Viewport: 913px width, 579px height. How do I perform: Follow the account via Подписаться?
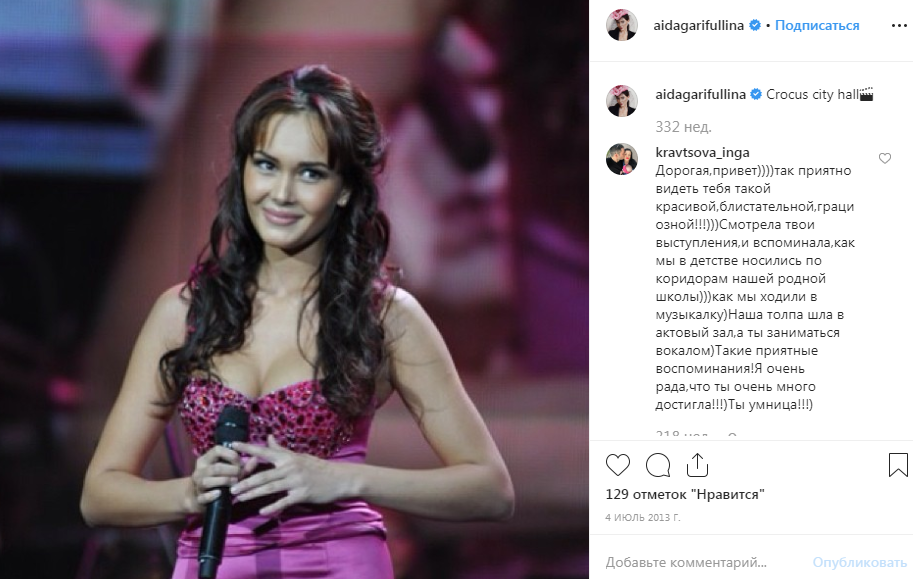pyautogui.click(x=817, y=26)
